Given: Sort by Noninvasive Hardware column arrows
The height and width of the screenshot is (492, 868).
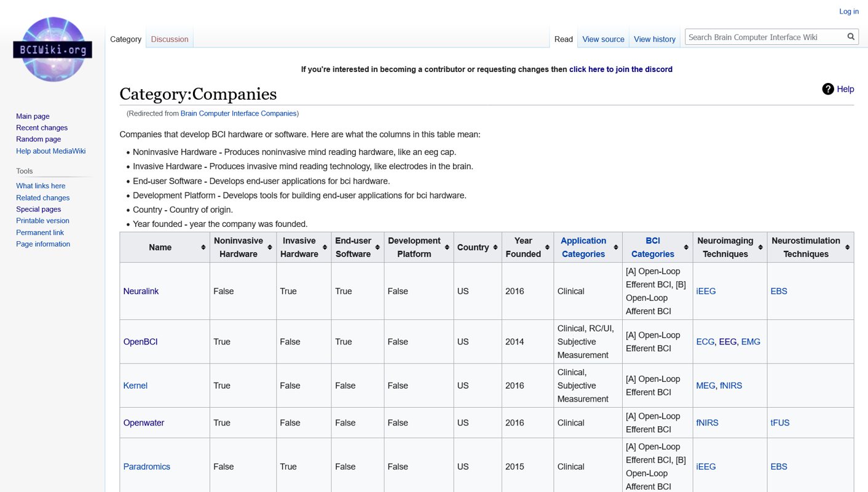Looking at the screenshot, I should (x=269, y=247).
